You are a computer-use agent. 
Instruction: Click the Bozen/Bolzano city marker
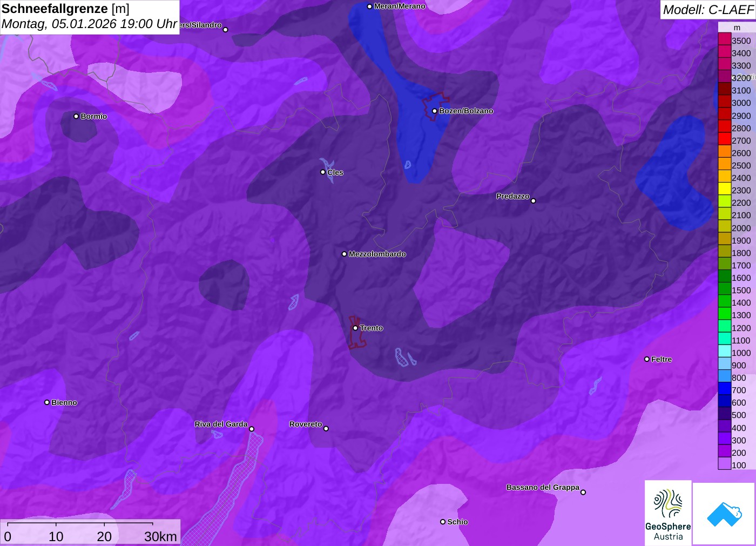pyautogui.click(x=434, y=111)
